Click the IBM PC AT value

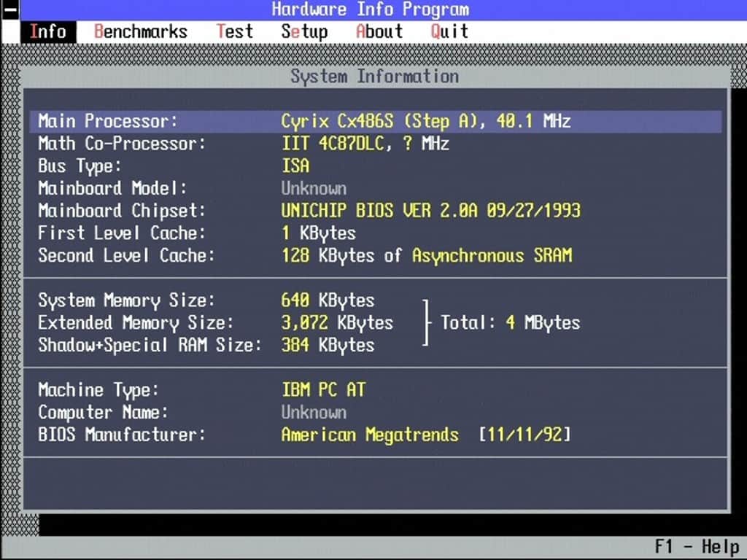pyautogui.click(x=323, y=389)
